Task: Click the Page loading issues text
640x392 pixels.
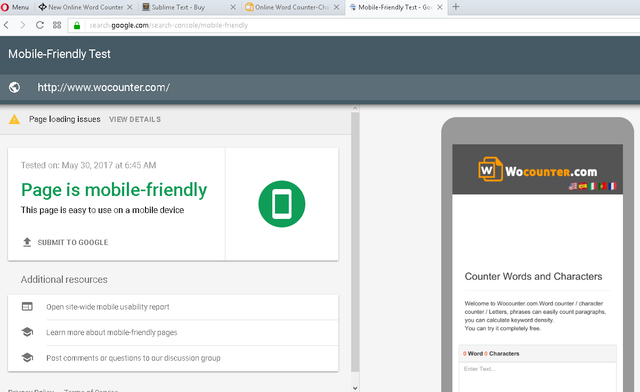Action: 64,119
